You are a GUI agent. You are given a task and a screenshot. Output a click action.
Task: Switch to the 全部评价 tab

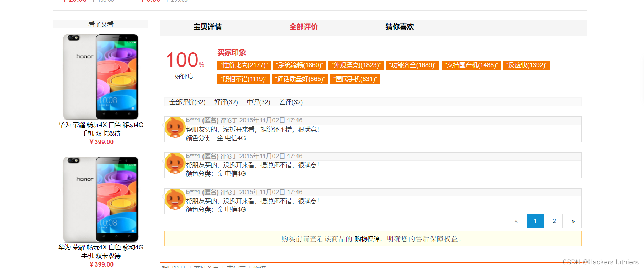point(303,27)
